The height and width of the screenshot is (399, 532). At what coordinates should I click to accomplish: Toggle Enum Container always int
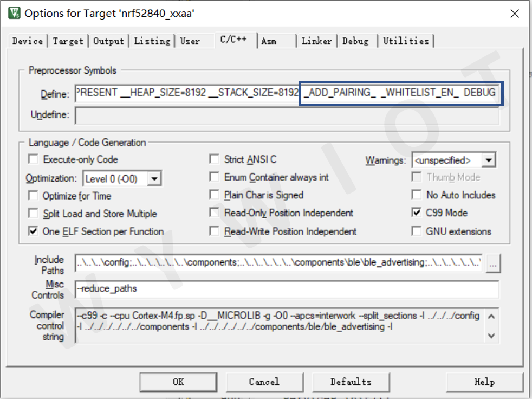(214, 177)
